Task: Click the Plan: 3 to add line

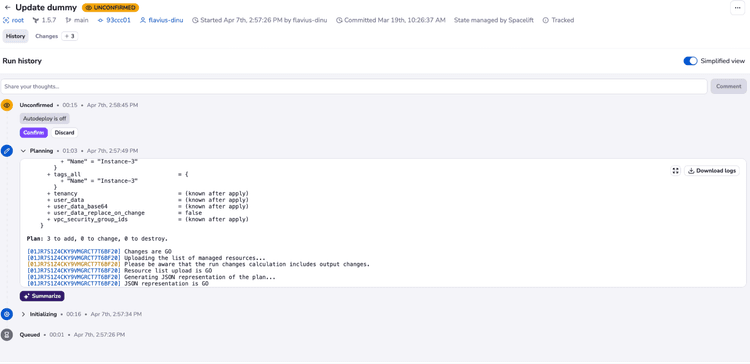Action: [x=98, y=238]
